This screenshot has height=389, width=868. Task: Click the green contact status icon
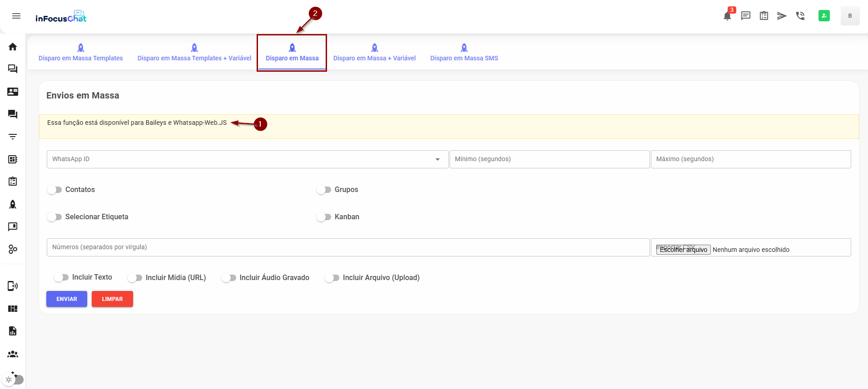[824, 16]
